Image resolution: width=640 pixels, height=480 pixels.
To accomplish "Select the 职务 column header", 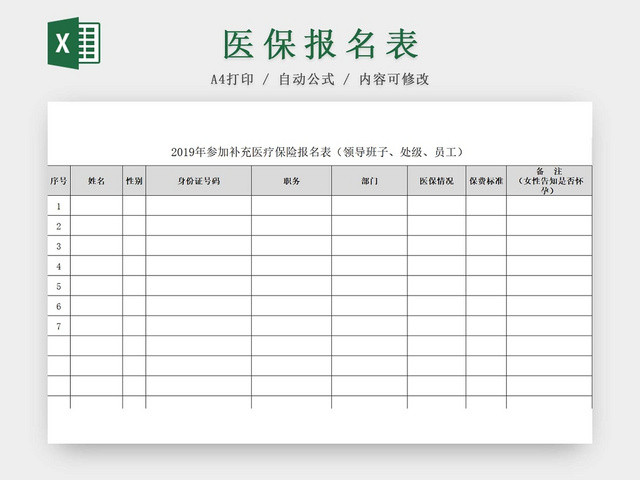I will 291,180.
